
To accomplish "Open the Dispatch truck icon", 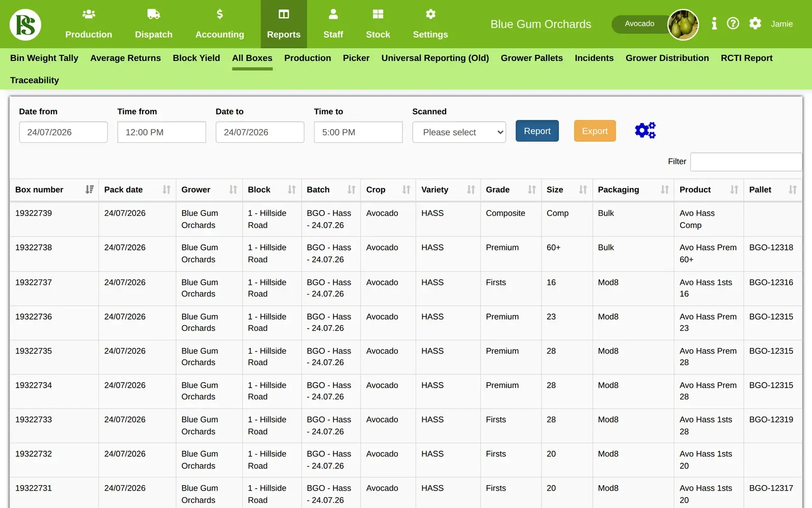I will (154, 14).
